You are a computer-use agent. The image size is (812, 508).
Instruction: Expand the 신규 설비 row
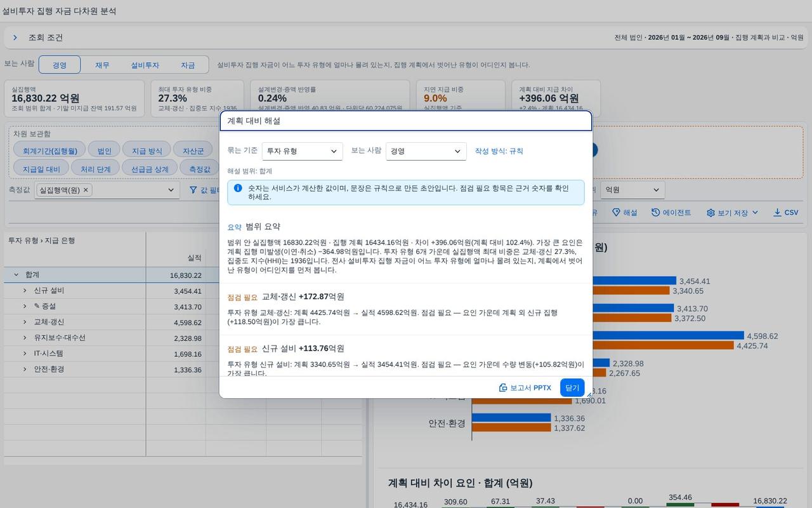pos(25,290)
